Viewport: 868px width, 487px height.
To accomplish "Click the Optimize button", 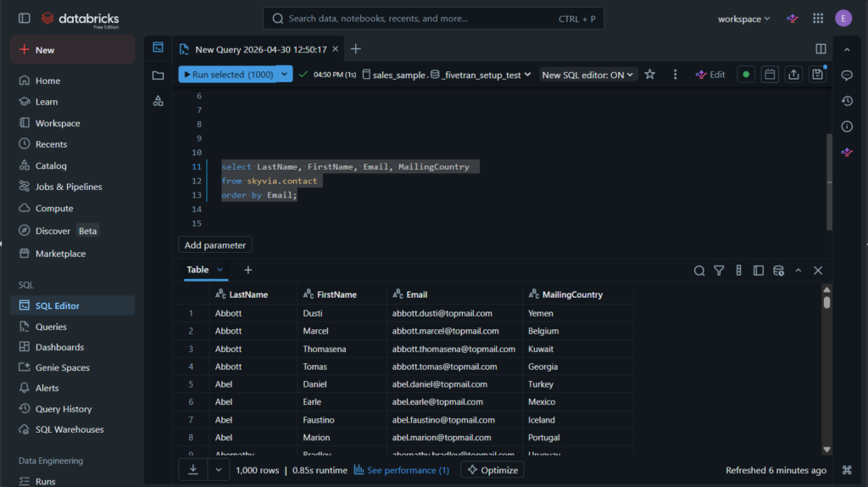I will (492, 470).
